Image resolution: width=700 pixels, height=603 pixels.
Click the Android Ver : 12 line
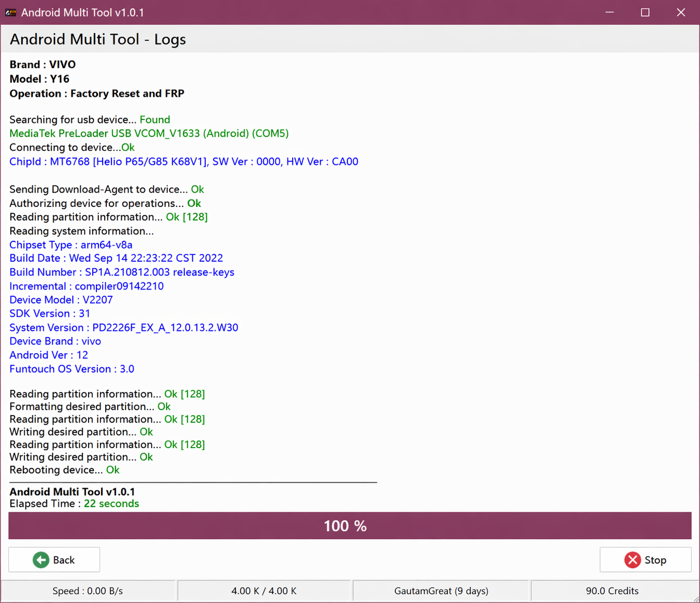tap(49, 355)
